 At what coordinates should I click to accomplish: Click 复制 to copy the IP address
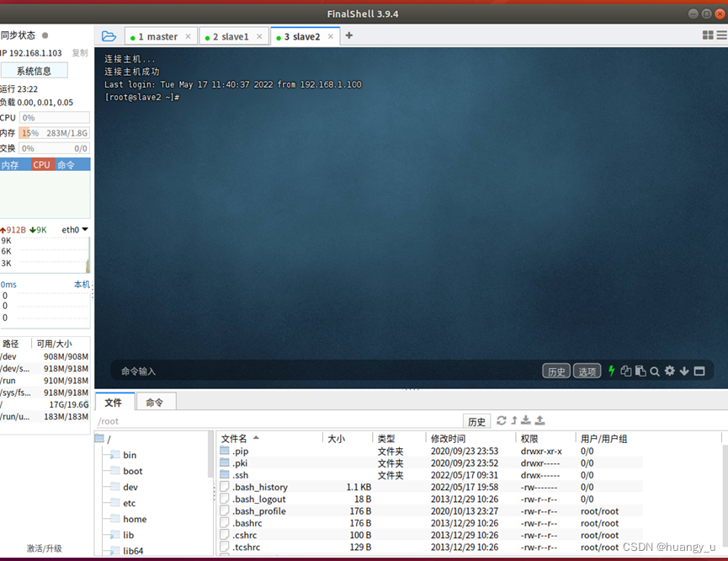[x=80, y=53]
